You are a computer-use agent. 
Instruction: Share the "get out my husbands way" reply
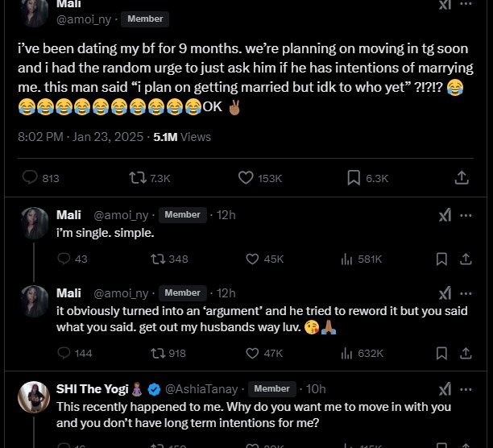466,353
